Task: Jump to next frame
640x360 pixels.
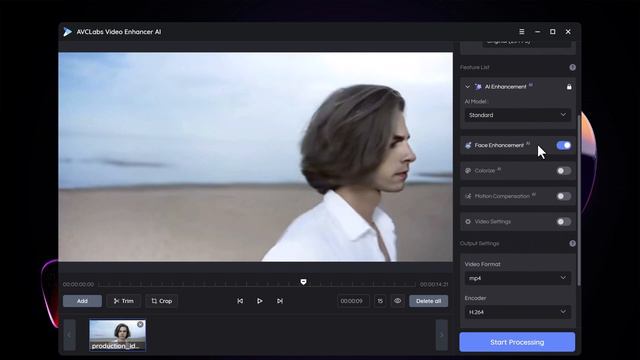Action: 280,301
